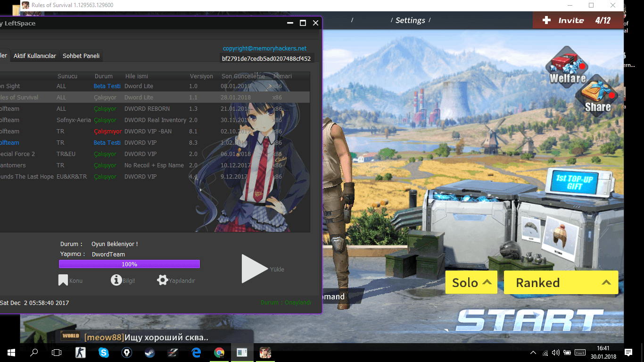This screenshot has width=644, height=362.
Task: Open the Welfare gift icon in the game
Action: [568, 66]
